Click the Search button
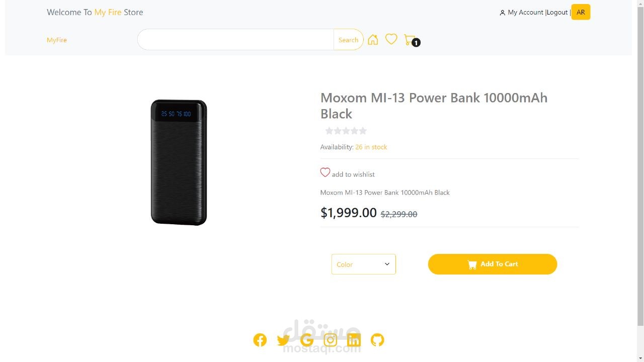This screenshot has height=362, width=644. (348, 40)
